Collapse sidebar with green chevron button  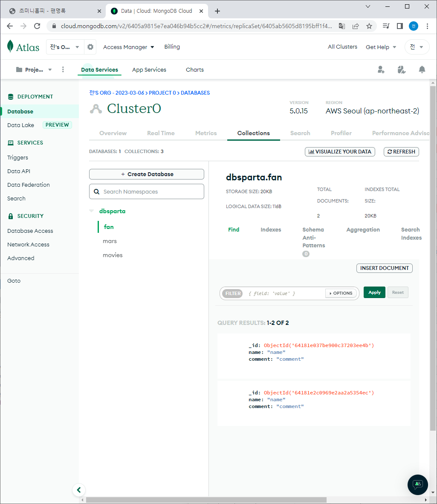pos(79,490)
